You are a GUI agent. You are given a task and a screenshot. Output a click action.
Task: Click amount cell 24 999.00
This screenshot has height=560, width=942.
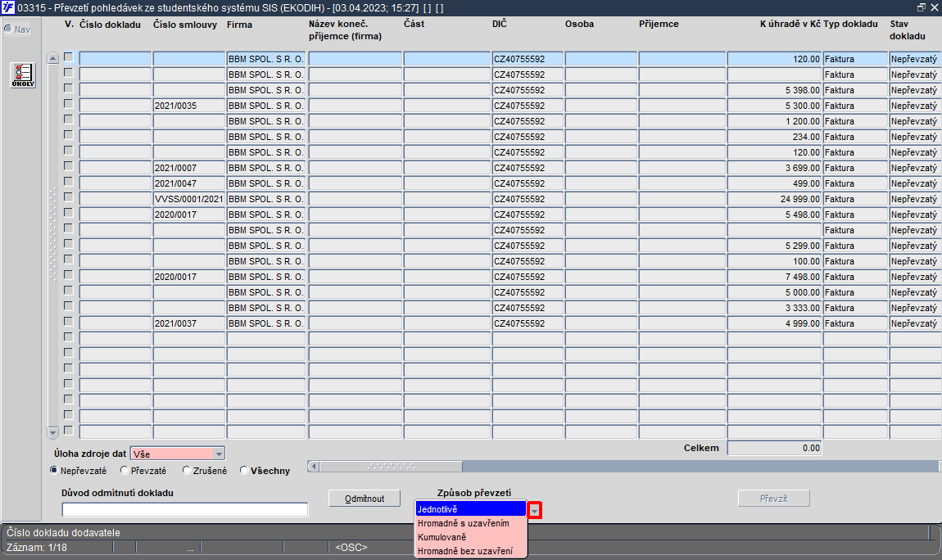pos(774,199)
